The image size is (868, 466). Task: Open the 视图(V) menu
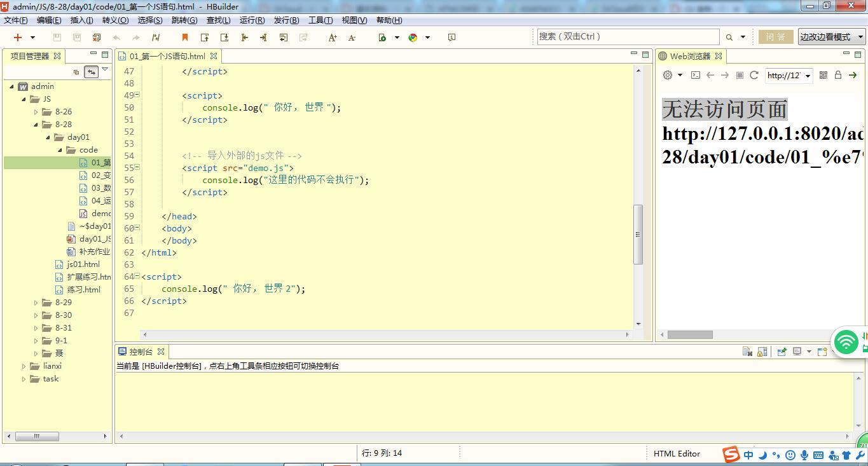[354, 20]
